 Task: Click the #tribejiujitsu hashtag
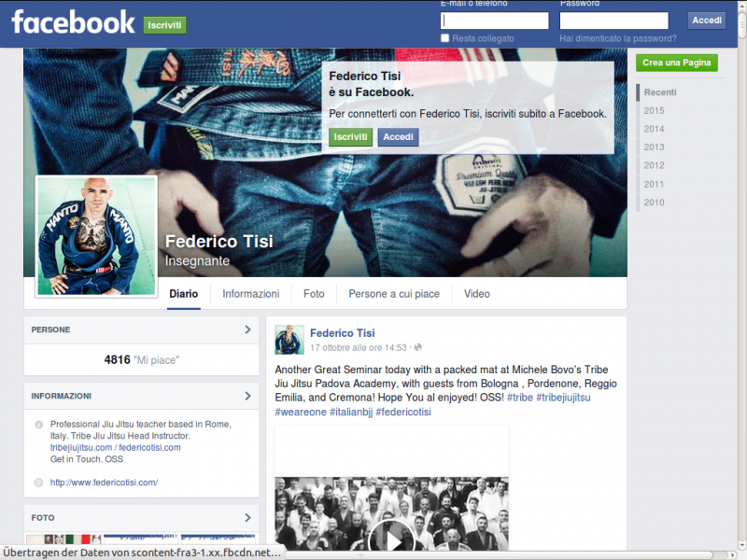point(562,398)
